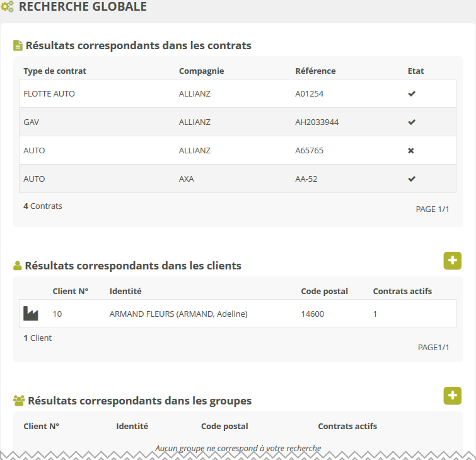Screen dimensions: 476x460
Task: Click the gears icon beside Recherche Globale
Action: (x=8, y=8)
